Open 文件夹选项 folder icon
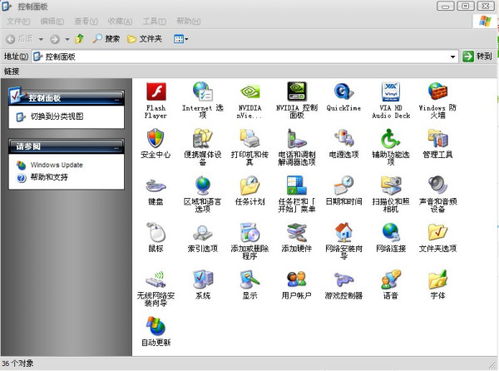This screenshot has height=371, width=499. pyautogui.click(x=438, y=232)
